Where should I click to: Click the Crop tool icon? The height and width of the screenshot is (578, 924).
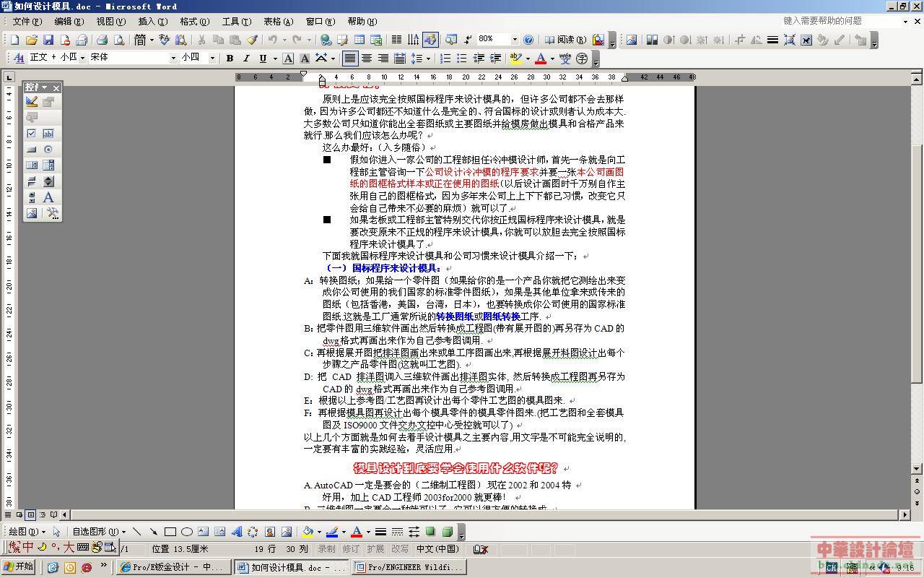point(739,40)
